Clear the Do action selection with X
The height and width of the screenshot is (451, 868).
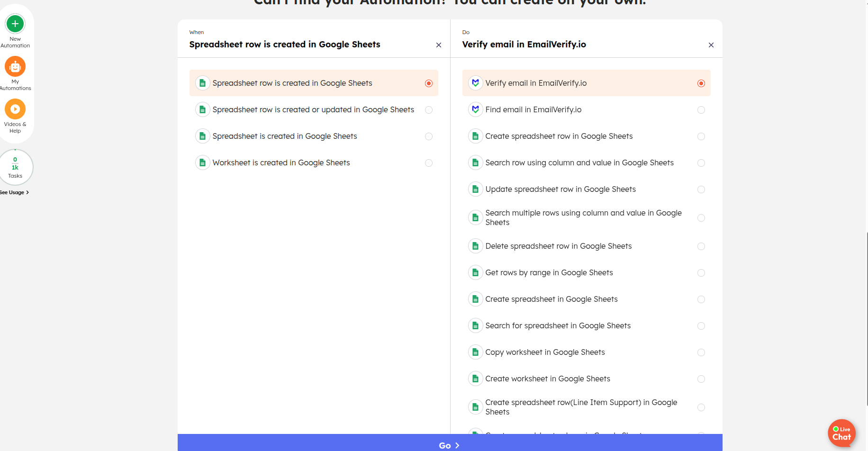point(711,45)
